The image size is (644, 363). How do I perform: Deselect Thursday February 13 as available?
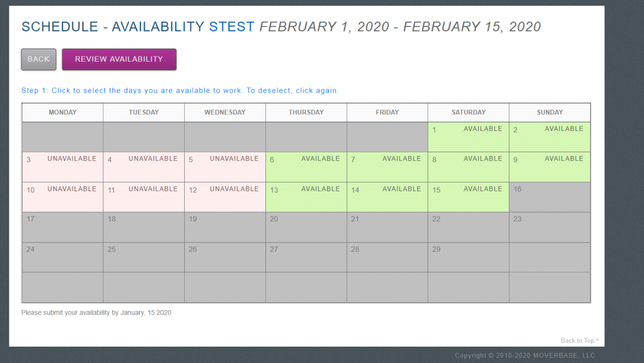click(306, 198)
